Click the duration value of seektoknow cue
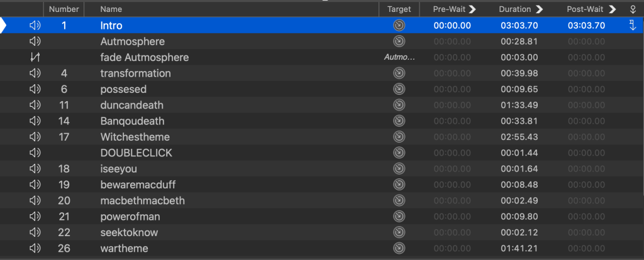 pyautogui.click(x=519, y=233)
